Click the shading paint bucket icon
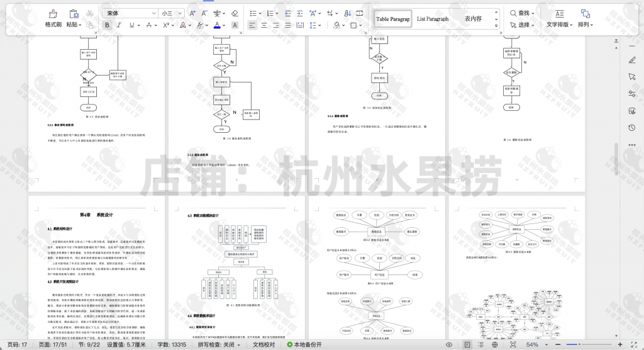Screen dimensions: 644x350 [x=337, y=25]
